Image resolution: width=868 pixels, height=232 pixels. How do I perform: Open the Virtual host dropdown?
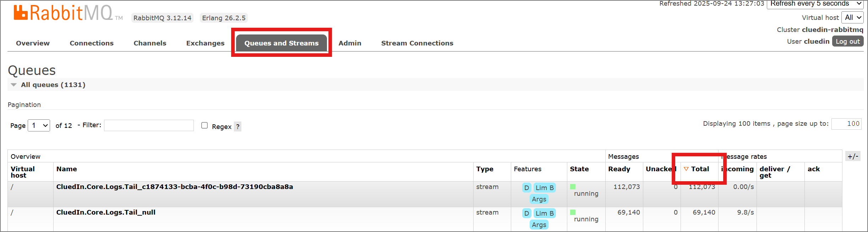853,17
